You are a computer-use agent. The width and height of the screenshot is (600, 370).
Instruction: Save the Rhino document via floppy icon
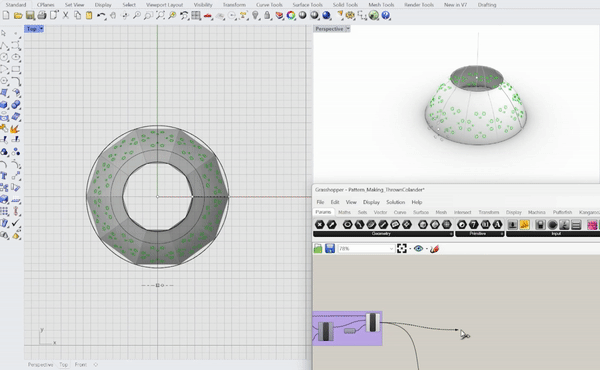coord(30,16)
